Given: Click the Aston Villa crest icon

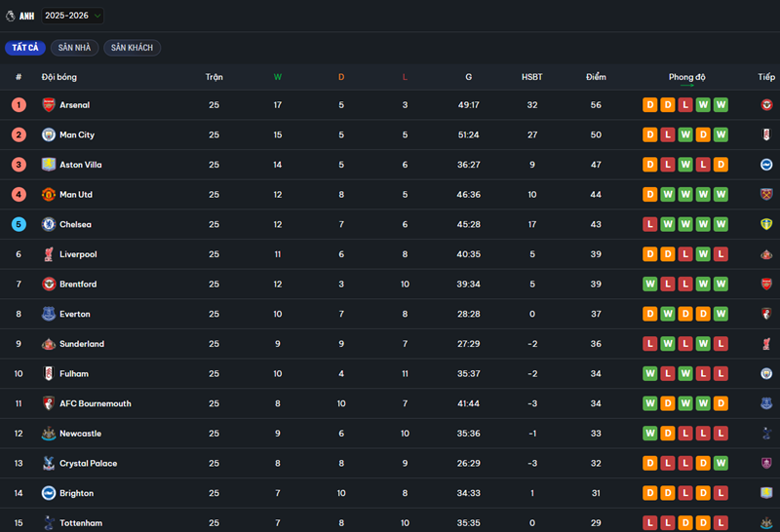Looking at the screenshot, I should point(49,165).
